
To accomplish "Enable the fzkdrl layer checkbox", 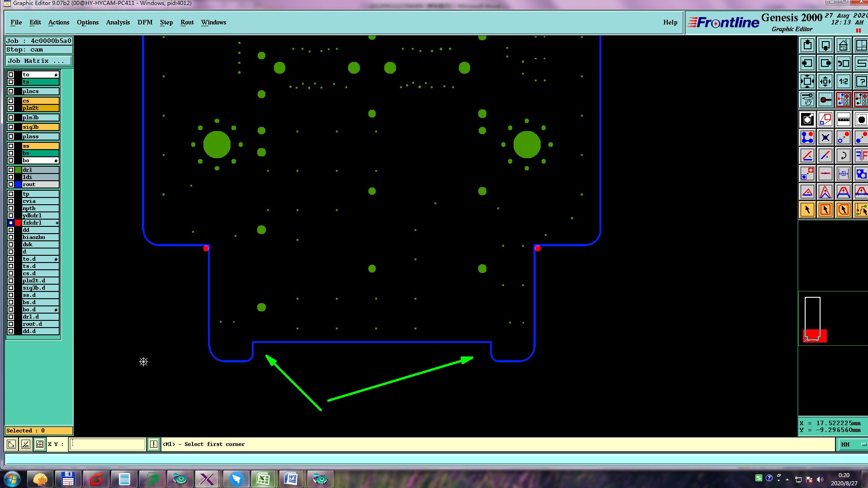I will pos(11,223).
